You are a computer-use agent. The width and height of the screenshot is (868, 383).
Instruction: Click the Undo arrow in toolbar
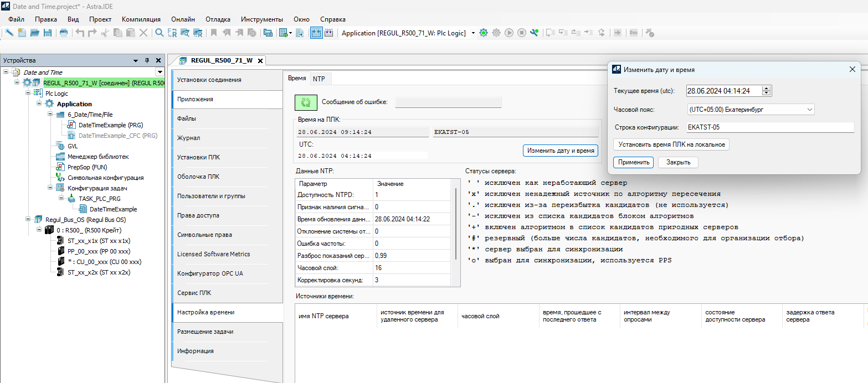tap(80, 33)
